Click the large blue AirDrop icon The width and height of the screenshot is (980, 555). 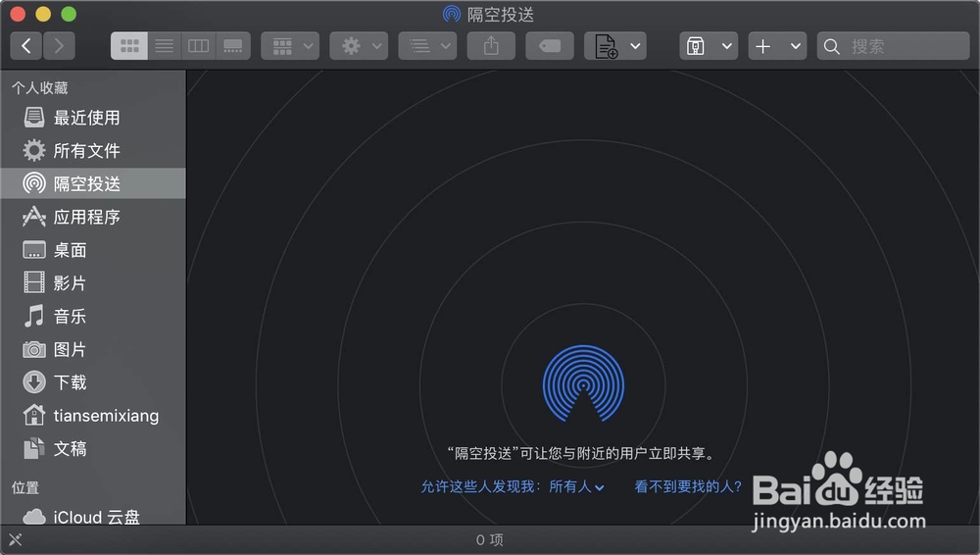click(x=583, y=383)
